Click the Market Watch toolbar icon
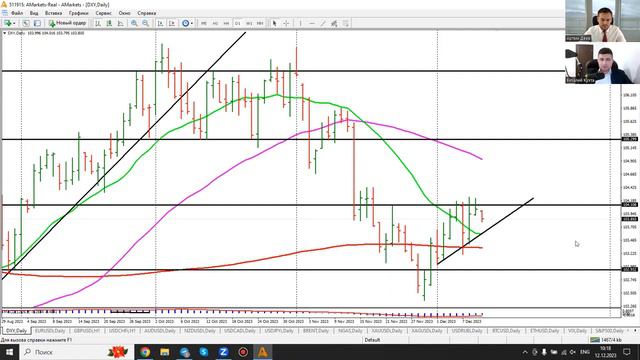The image size is (640, 360). coord(26,23)
